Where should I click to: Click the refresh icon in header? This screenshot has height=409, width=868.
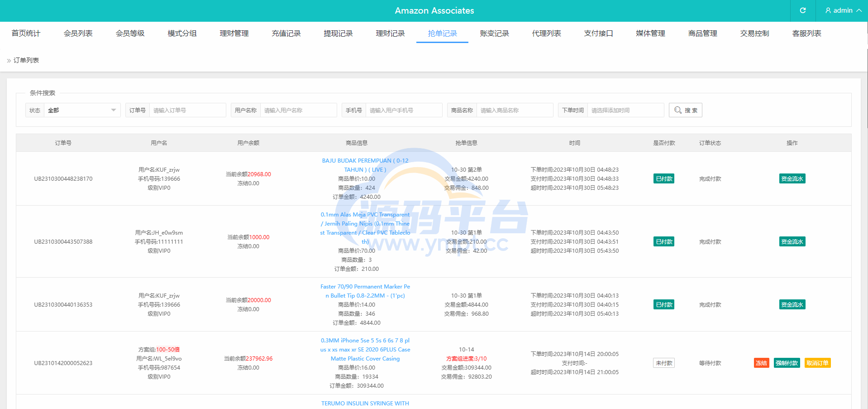tap(803, 10)
